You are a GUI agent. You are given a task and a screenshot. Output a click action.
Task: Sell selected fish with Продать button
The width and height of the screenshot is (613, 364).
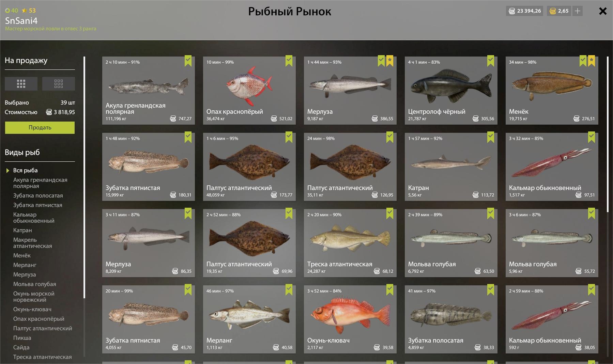(x=40, y=128)
